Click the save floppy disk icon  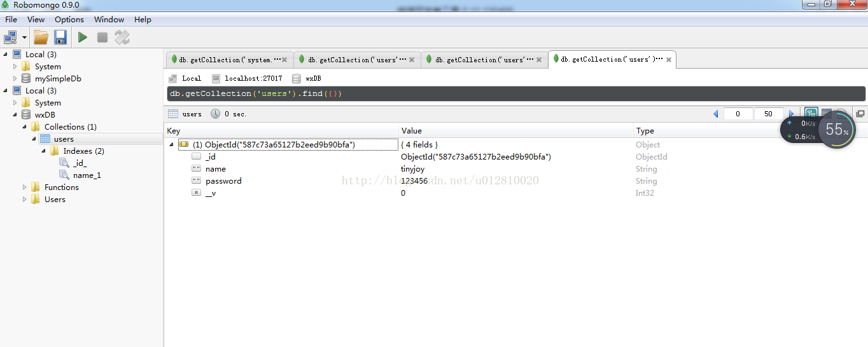click(x=60, y=37)
